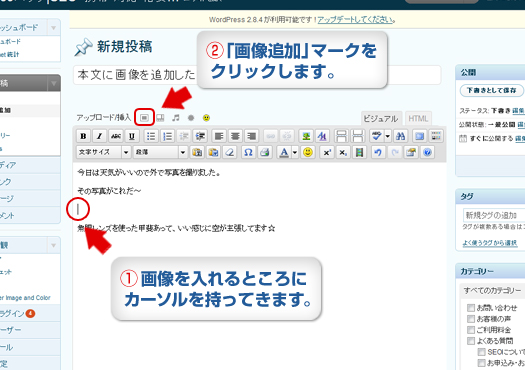Check the お問い合わせ category
525x370 pixels.
(x=471, y=308)
